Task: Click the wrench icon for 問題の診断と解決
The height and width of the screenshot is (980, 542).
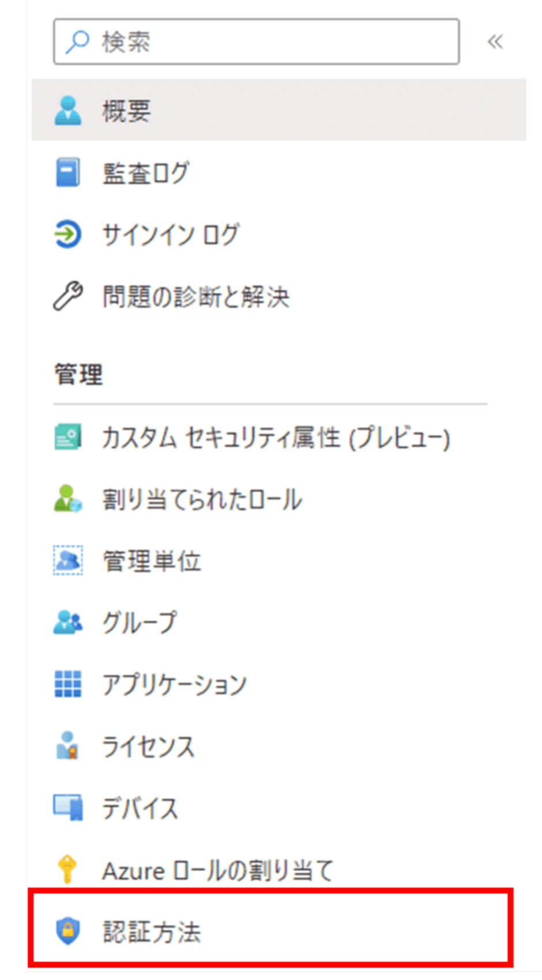Action: [x=68, y=297]
